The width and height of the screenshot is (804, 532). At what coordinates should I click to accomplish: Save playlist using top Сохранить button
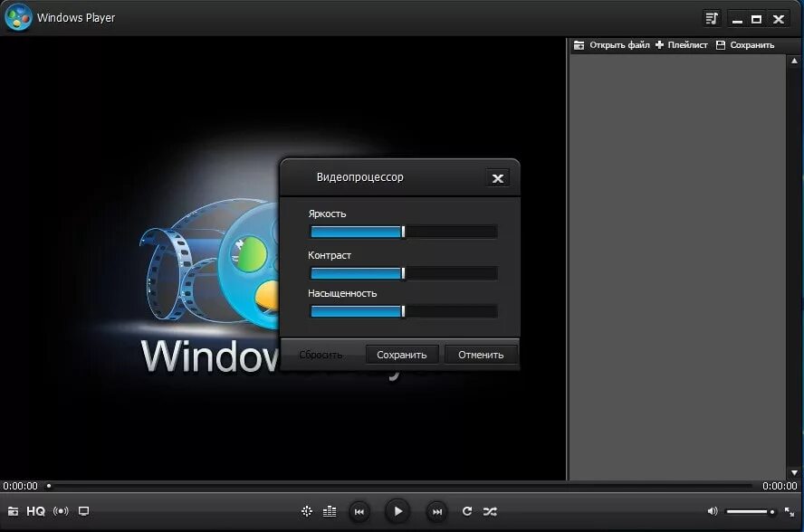coord(745,45)
